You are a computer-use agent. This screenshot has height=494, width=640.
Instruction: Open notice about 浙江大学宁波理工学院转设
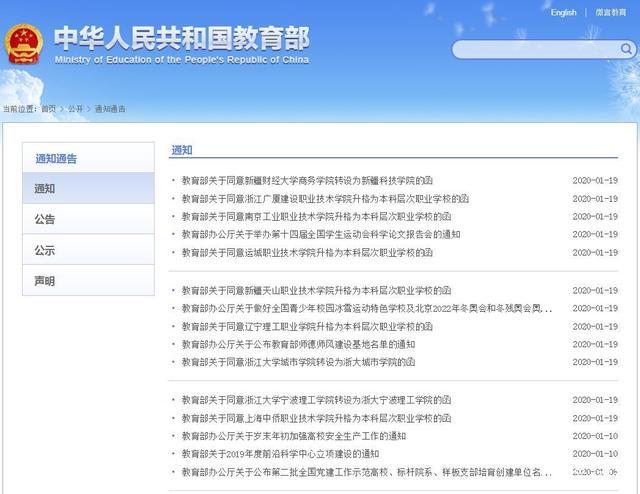316,400
